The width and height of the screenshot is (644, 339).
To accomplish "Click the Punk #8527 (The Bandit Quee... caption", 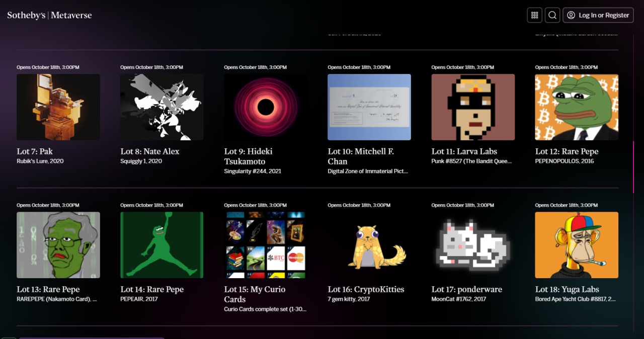I will (471, 161).
